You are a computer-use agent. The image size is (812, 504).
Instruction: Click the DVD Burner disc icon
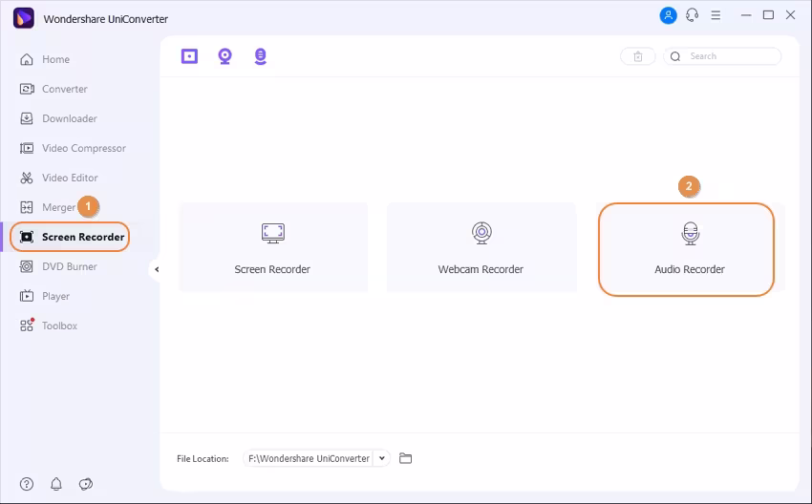pos(27,266)
